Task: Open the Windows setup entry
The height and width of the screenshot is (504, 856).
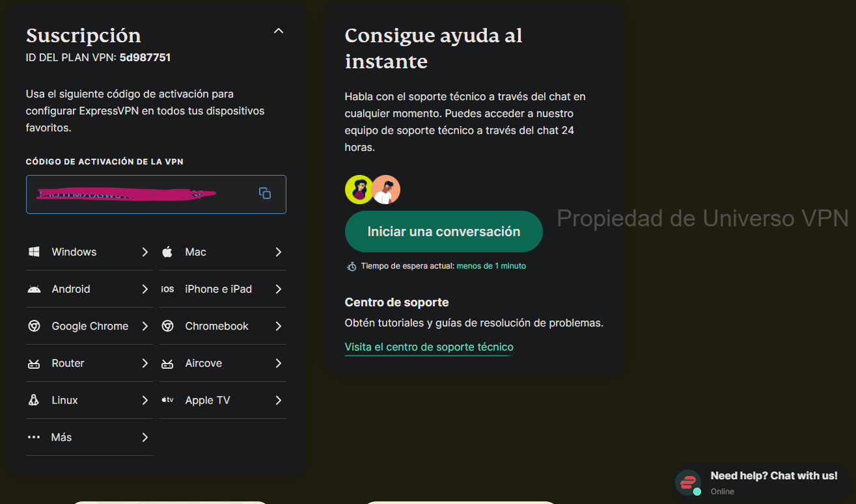Action: pos(74,252)
